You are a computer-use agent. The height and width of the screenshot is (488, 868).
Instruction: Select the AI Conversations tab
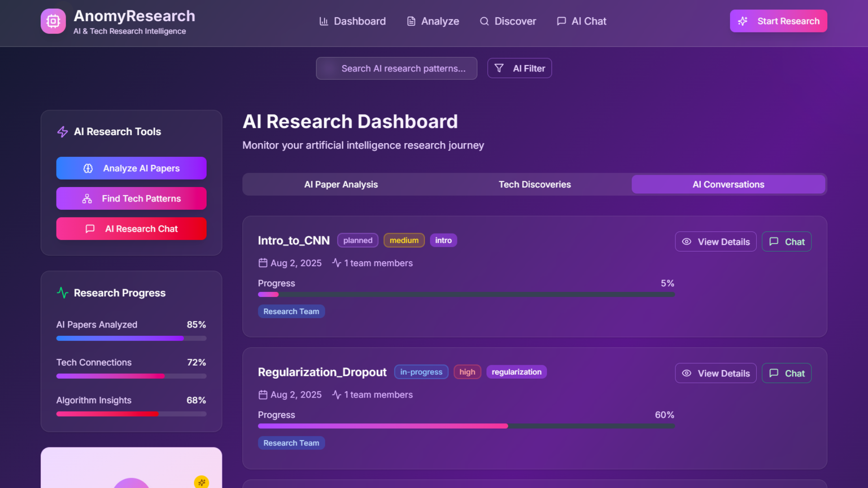click(x=728, y=184)
